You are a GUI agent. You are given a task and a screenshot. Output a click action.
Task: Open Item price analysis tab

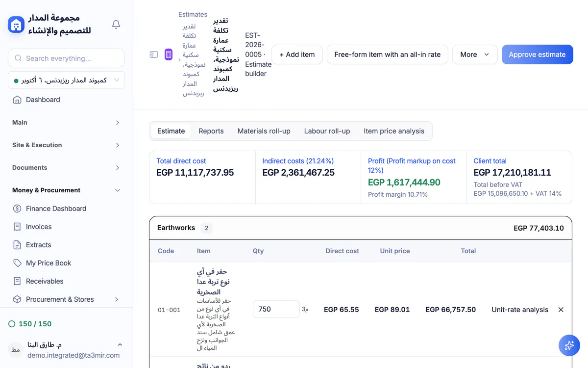pos(394,131)
